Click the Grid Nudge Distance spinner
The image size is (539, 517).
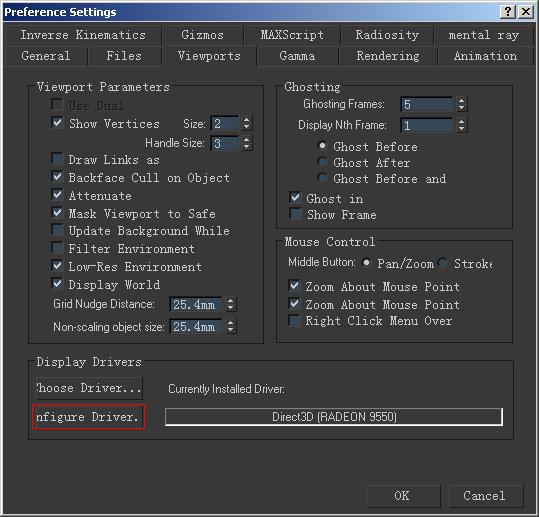(x=231, y=304)
